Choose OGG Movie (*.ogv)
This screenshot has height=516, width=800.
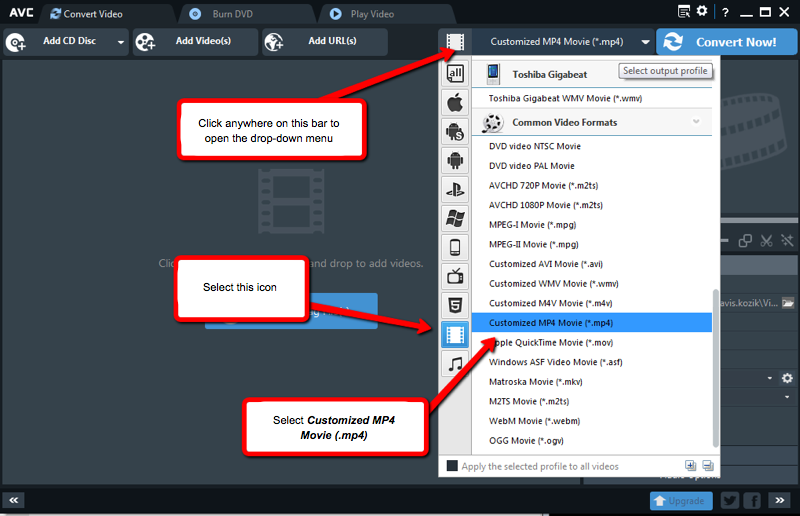pyautogui.click(x=592, y=440)
